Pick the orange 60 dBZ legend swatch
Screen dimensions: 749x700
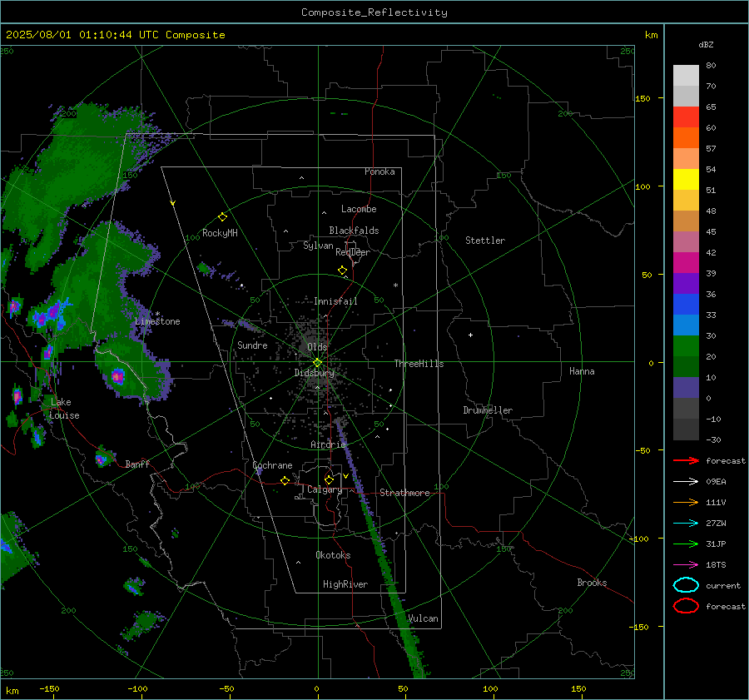pyautogui.click(x=686, y=138)
